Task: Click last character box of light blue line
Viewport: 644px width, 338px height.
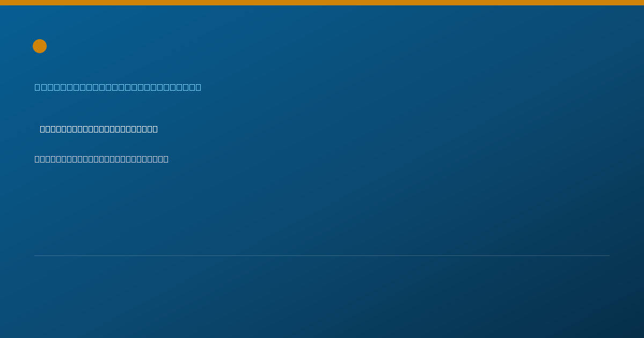Action: tap(199, 87)
